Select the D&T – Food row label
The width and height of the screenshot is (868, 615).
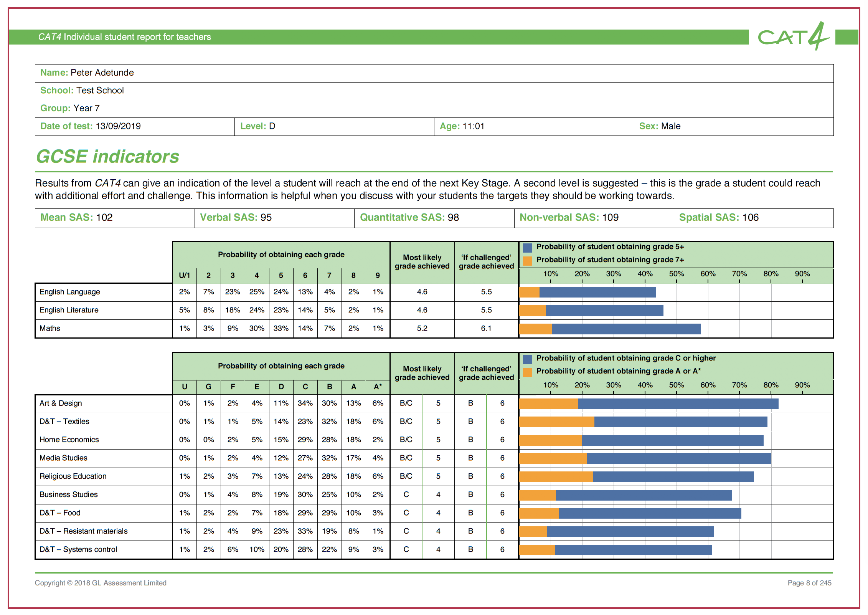pos(60,513)
